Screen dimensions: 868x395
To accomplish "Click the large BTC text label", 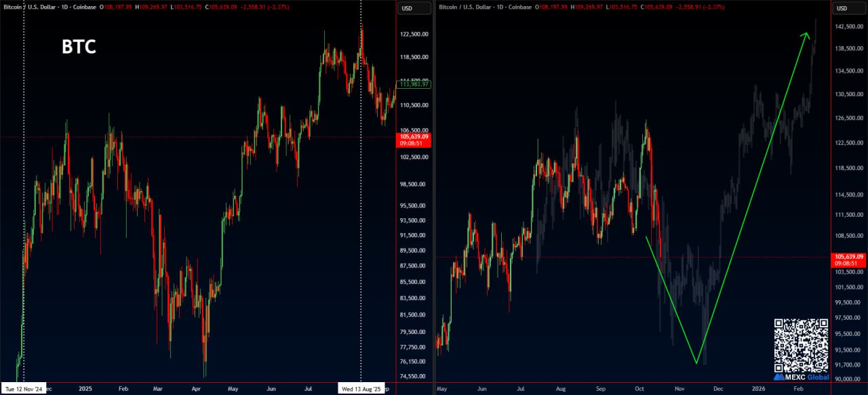I will pos(79,47).
